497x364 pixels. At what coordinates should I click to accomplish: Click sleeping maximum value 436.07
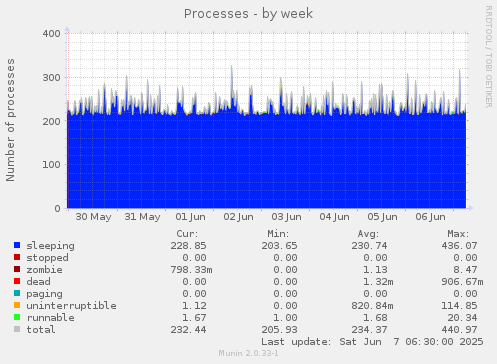point(460,246)
